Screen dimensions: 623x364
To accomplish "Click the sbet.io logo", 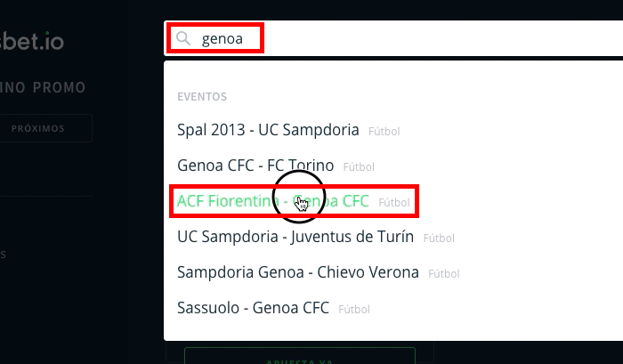I will pyautogui.click(x=32, y=41).
